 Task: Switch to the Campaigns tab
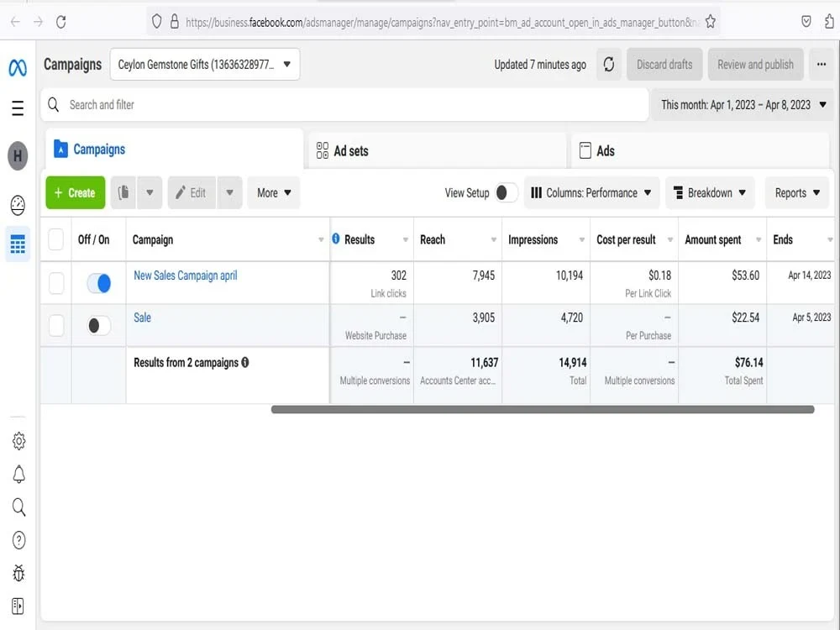click(174, 149)
